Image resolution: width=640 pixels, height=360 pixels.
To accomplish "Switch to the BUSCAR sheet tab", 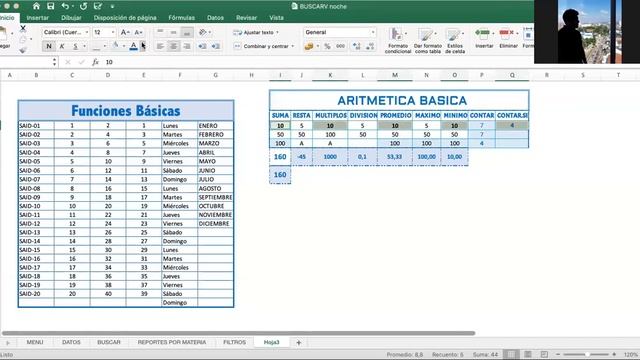I will [109, 342].
